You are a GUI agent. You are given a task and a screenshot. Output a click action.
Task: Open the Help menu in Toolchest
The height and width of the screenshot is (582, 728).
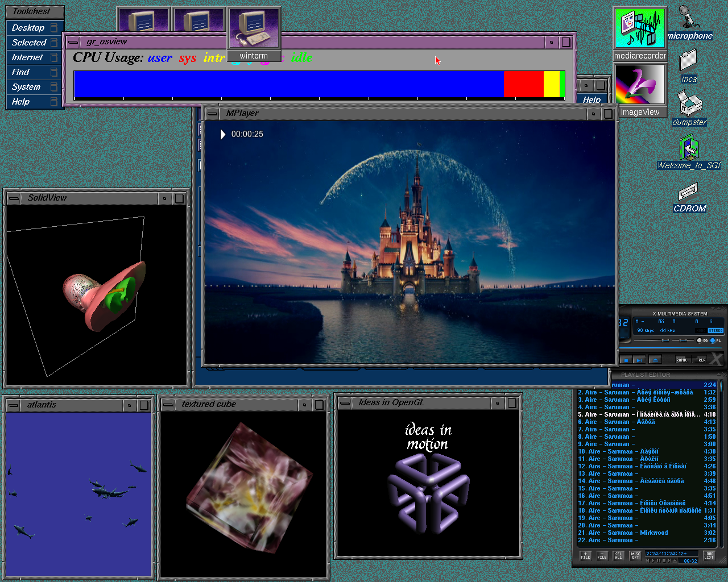click(x=34, y=101)
